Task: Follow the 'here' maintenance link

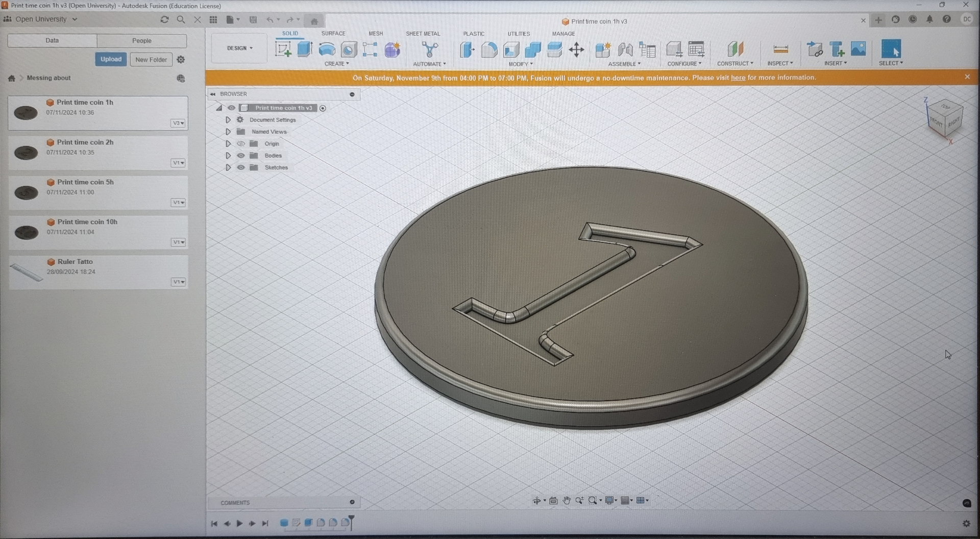Action: (738, 78)
